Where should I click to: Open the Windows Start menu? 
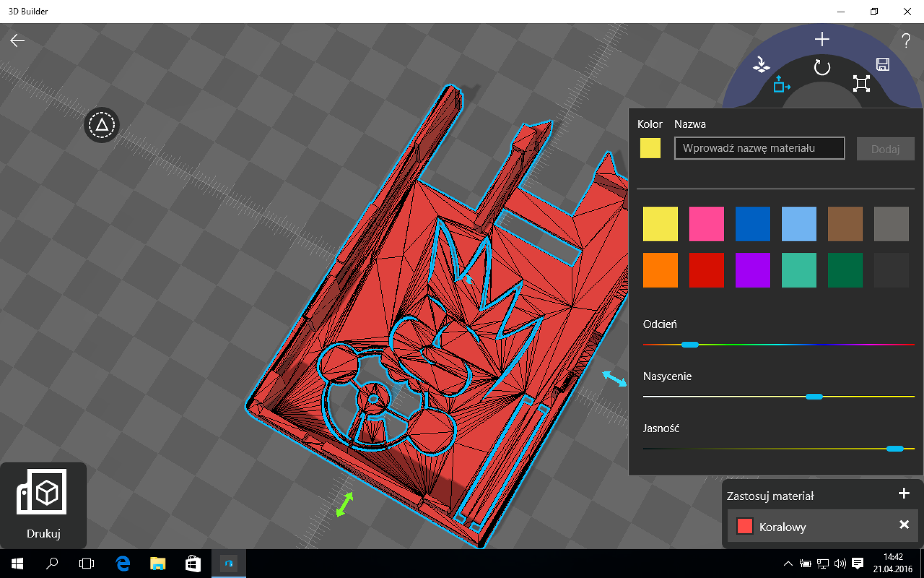pos(17,564)
